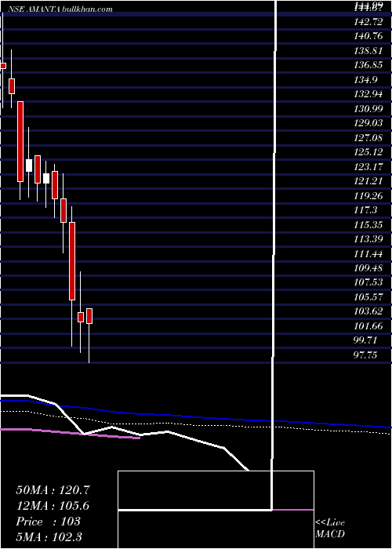This screenshot has height=549, width=392.
Task: Select the 12MA : 105.6 reading
Action: coord(53,506)
